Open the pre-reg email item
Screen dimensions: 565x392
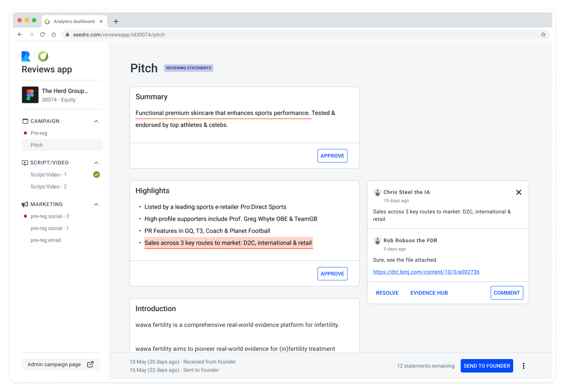(46, 240)
